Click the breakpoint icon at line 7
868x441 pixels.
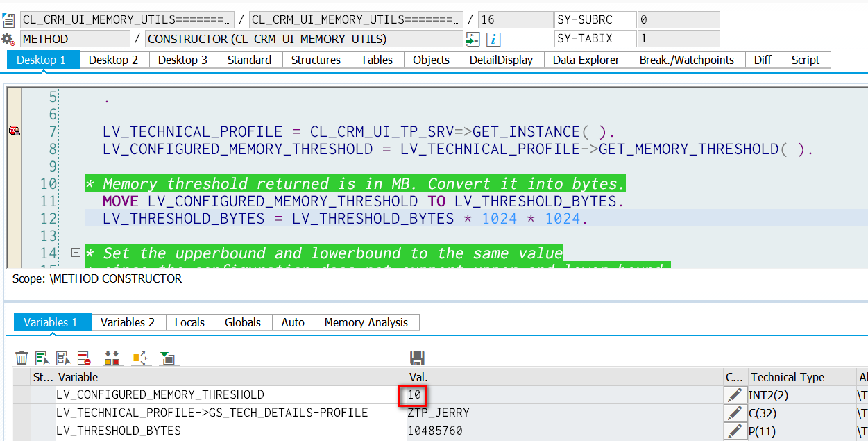14,131
